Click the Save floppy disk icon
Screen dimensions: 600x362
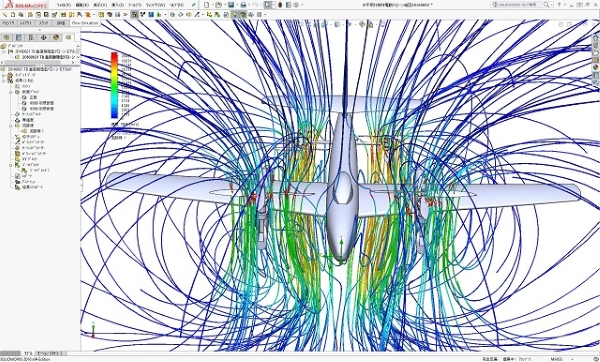231,5
